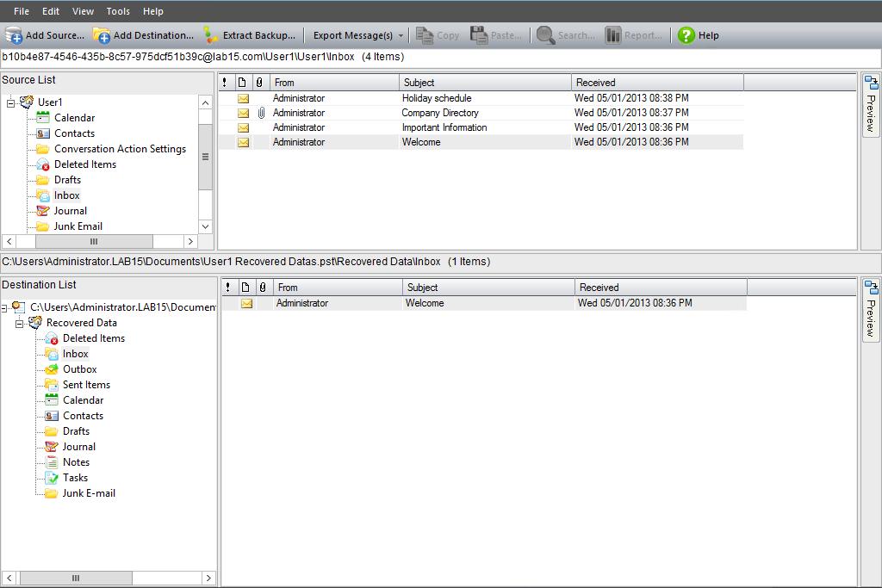Select destination Notes folder icon
882x588 pixels.
(52, 462)
